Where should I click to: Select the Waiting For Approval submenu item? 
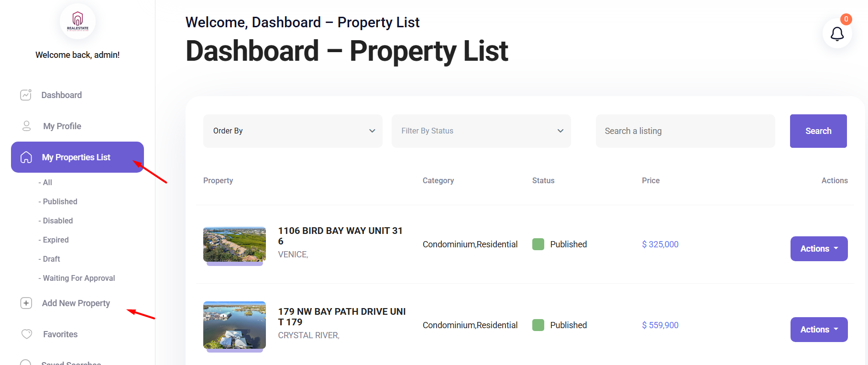point(78,278)
